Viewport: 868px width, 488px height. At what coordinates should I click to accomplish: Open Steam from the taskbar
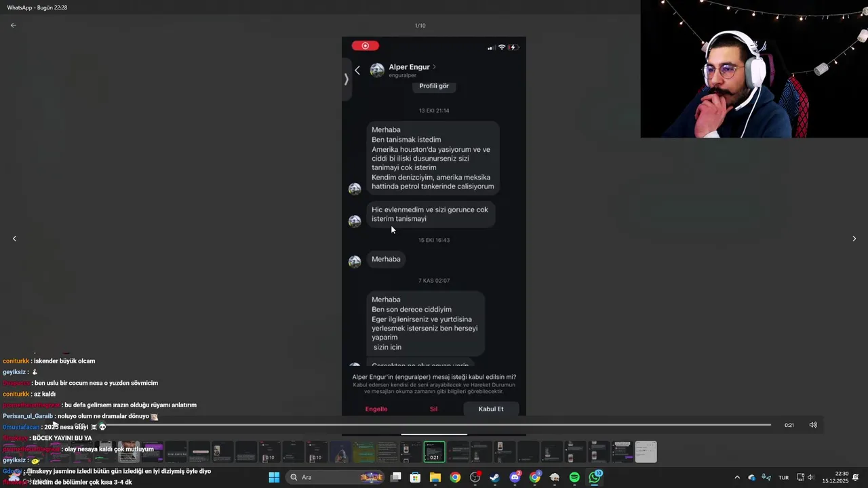[495, 477]
